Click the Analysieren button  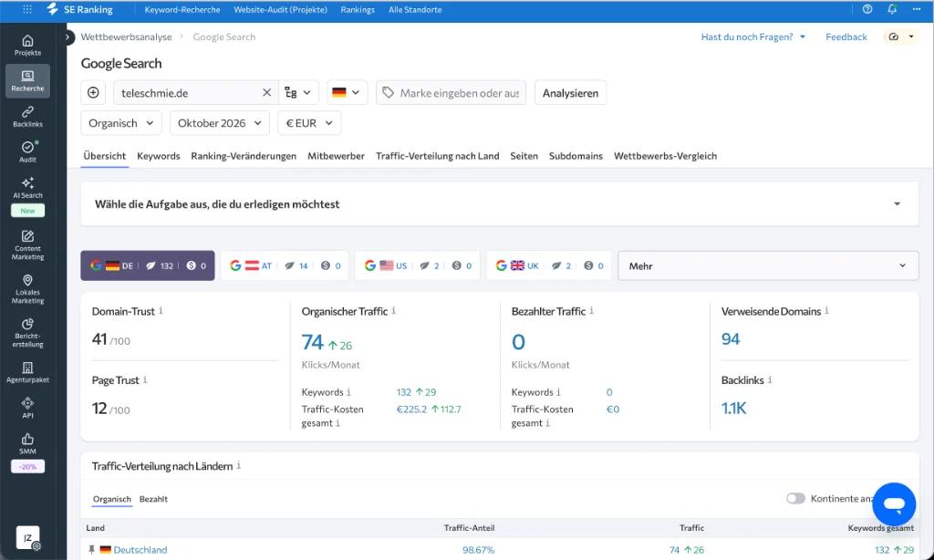(x=570, y=92)
